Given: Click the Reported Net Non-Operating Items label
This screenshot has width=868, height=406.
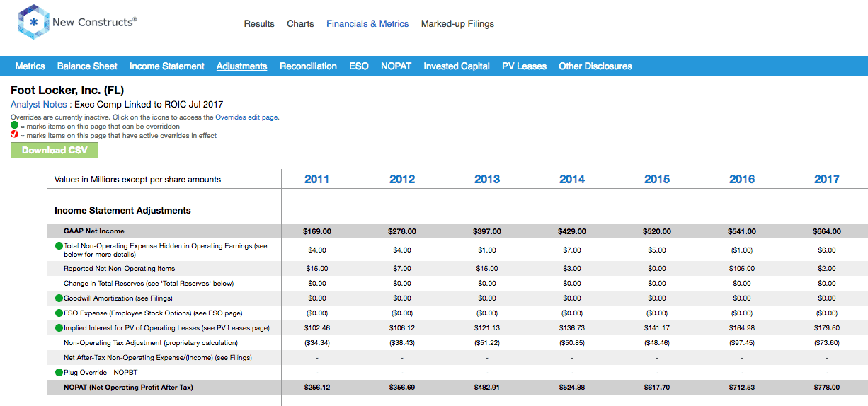Looking at the screenshot, I should coord(119,269).
